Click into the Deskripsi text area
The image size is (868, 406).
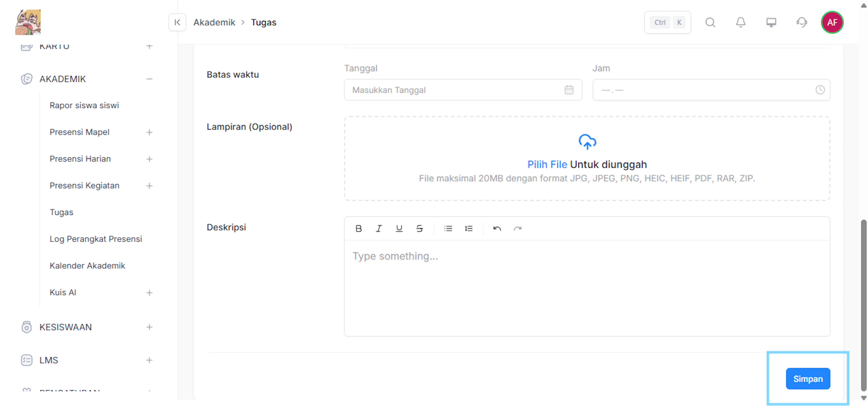pyautogui.click(x=587, y=288)
